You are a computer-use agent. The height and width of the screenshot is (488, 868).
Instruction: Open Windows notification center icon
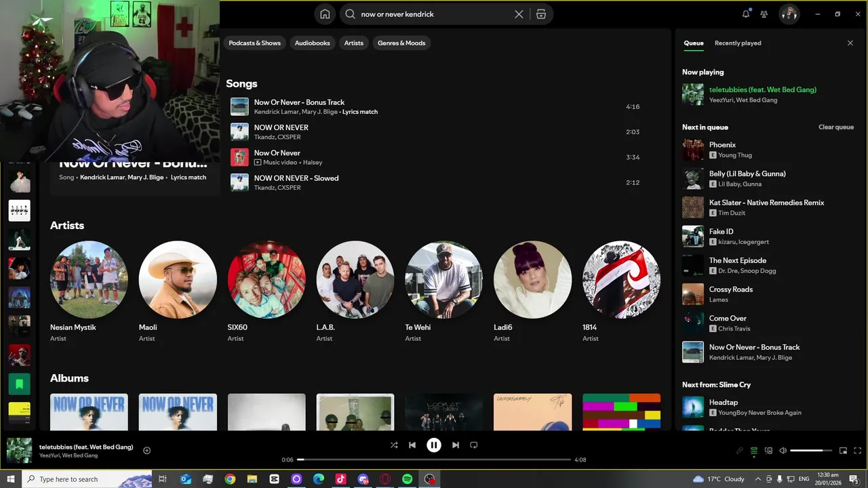tap(854, 479)
